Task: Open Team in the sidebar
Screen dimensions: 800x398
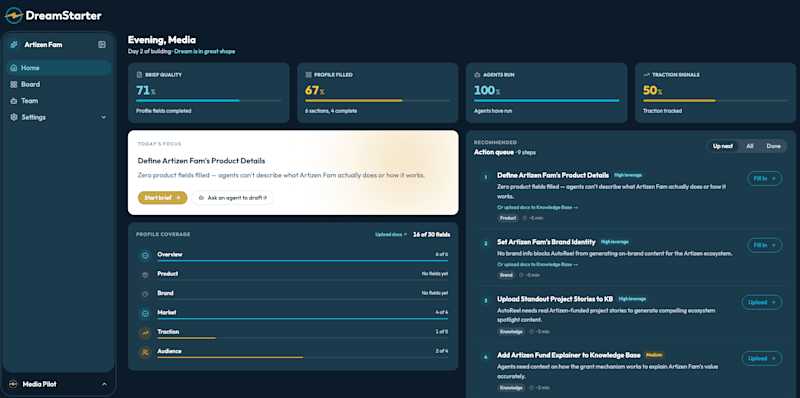Action: click(x=58, y=101)
